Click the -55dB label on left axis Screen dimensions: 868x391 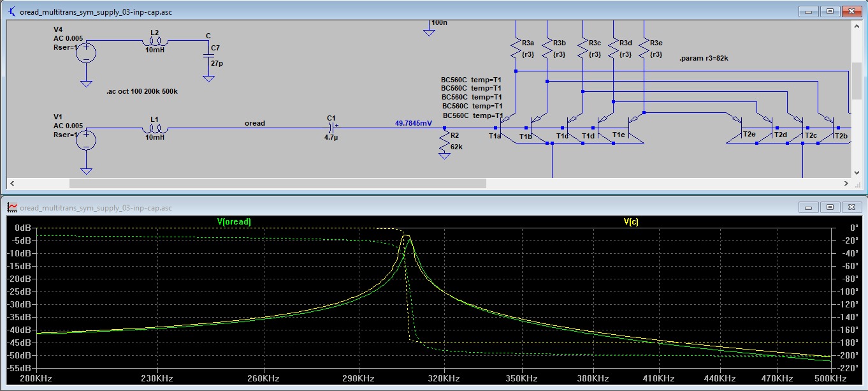(x=20, y=368)
